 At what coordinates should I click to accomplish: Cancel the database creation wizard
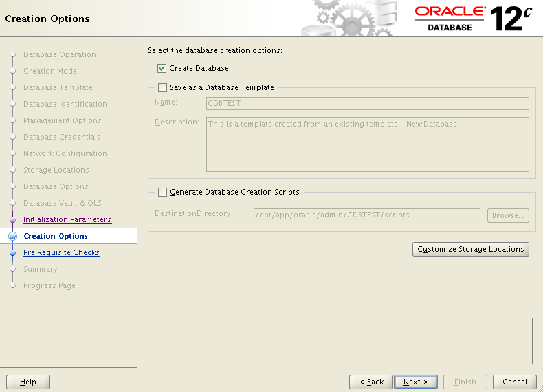click(x=515, y=382)
